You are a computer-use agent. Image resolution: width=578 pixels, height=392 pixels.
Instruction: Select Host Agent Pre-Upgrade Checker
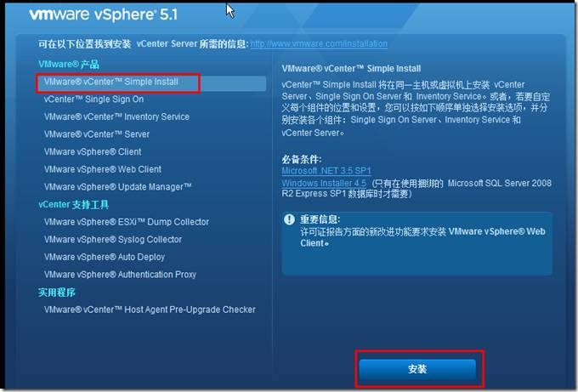click(x=150, y=310)
